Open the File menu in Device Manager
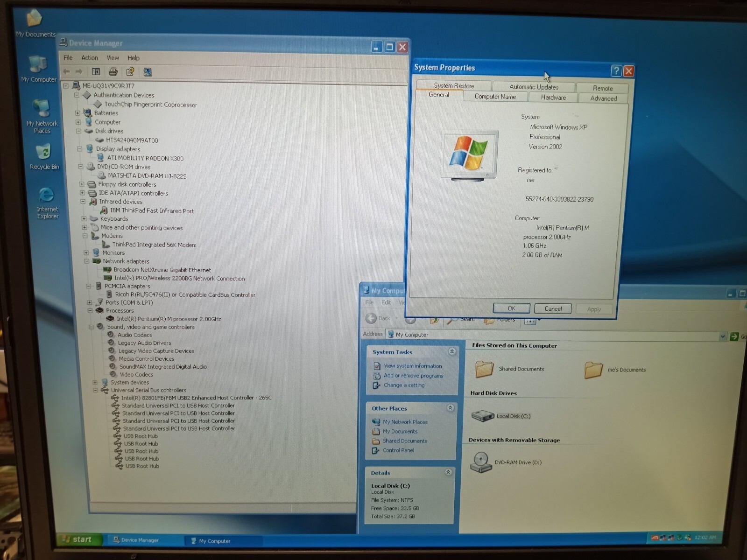The image size is (747, 560). [x=68, y=58]
